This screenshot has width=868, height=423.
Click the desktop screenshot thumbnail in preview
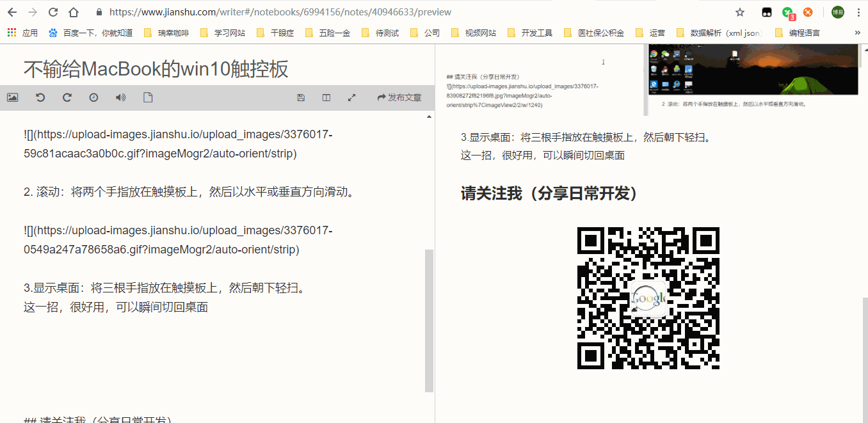753,70
